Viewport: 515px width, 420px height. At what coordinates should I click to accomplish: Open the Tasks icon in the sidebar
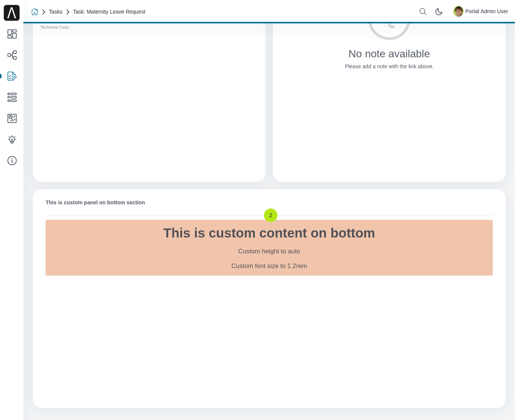click(12, 76)
